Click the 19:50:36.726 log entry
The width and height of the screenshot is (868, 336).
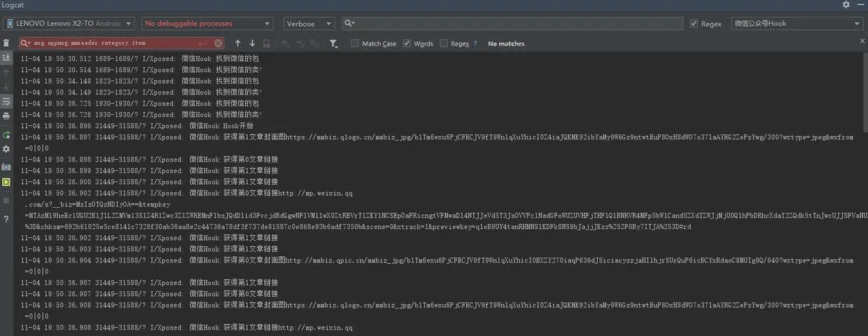coord(141,114)
